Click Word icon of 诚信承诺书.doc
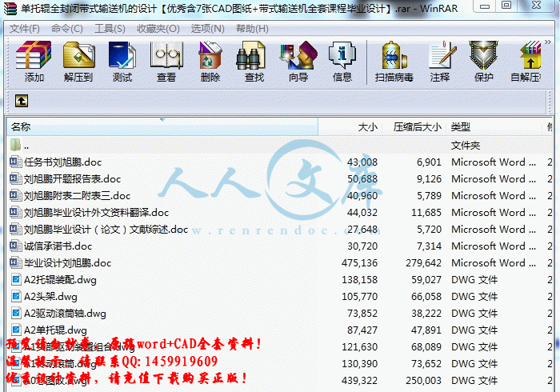The width and height of the screenshot is (560, 392). pos(15,246)
